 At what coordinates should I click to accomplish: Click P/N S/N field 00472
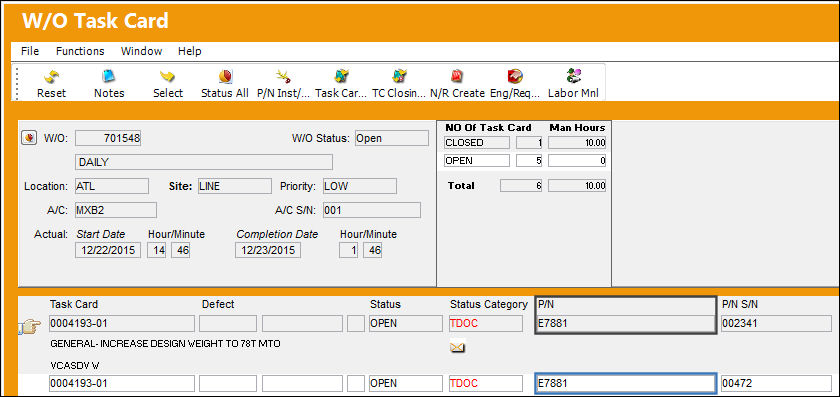[776, 384]
